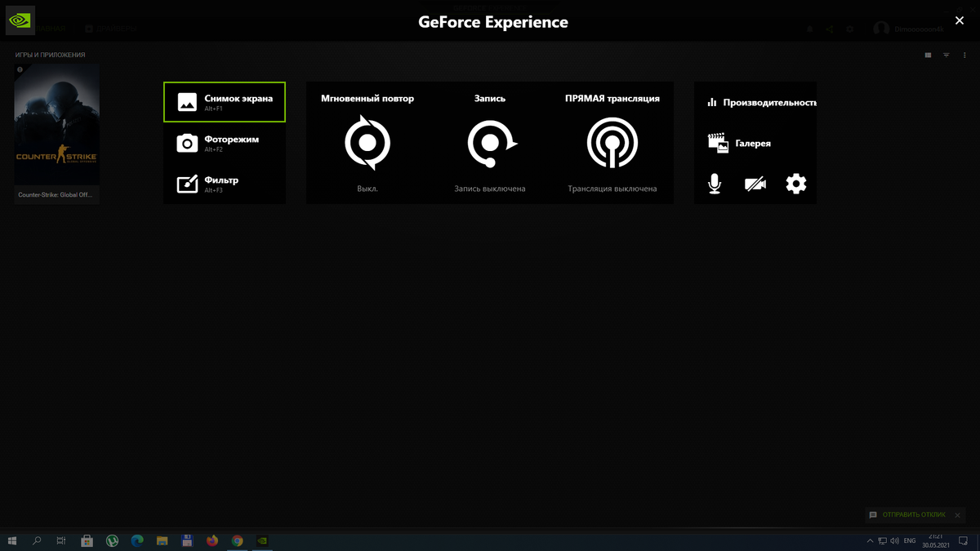Click the Фоторежим camera icon

pos(187,144)
